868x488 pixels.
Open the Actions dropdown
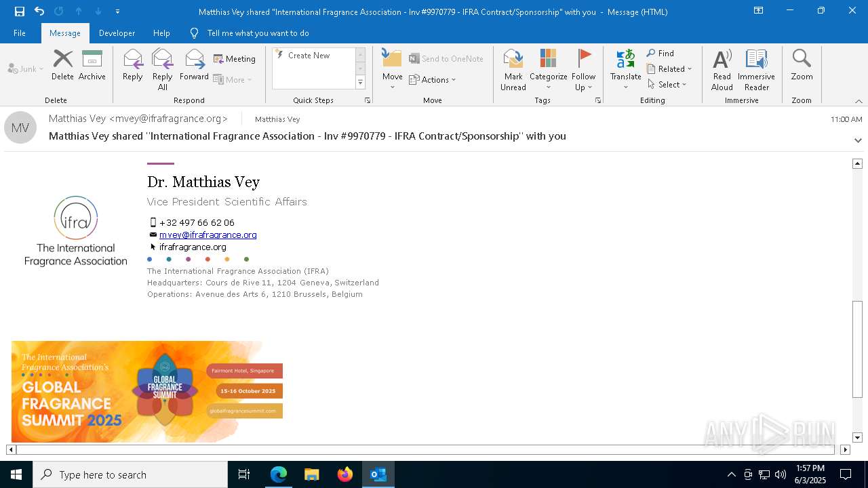433,79
